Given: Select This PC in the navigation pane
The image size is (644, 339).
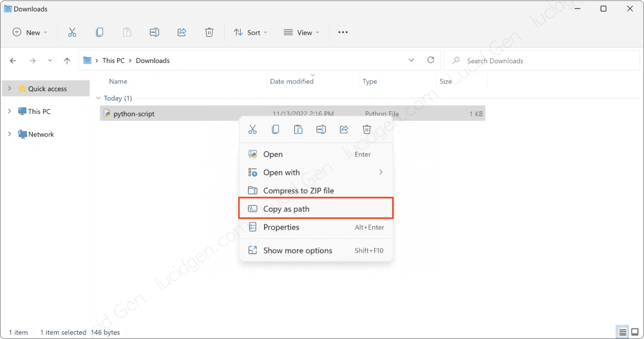Looking at the screenshot, I should click(39, 111).
